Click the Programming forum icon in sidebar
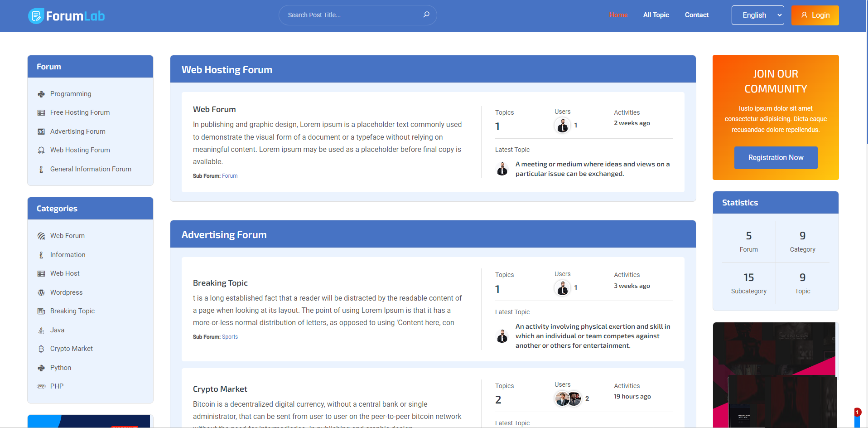Screen dimensions: 868x428 (41, 94)
